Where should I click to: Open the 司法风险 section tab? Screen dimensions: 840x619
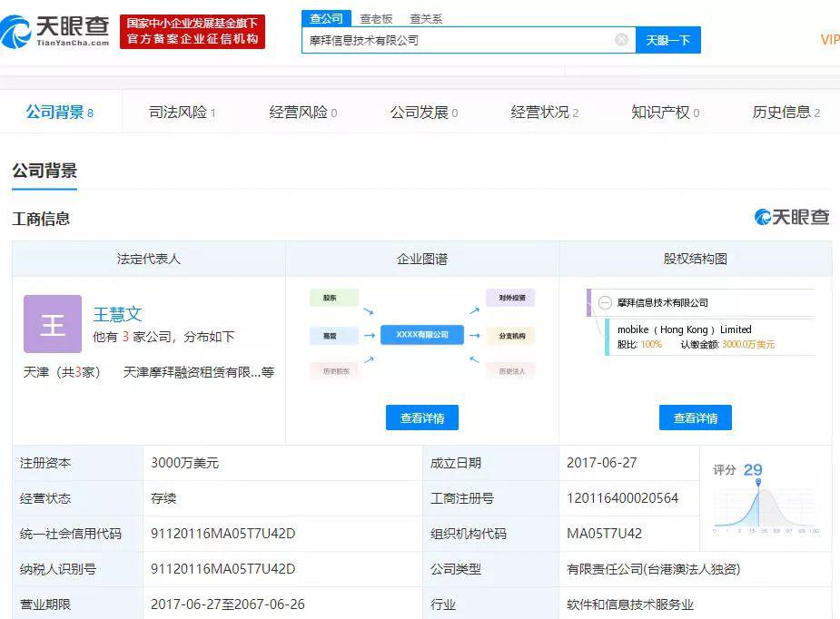(x=182, y=112)
